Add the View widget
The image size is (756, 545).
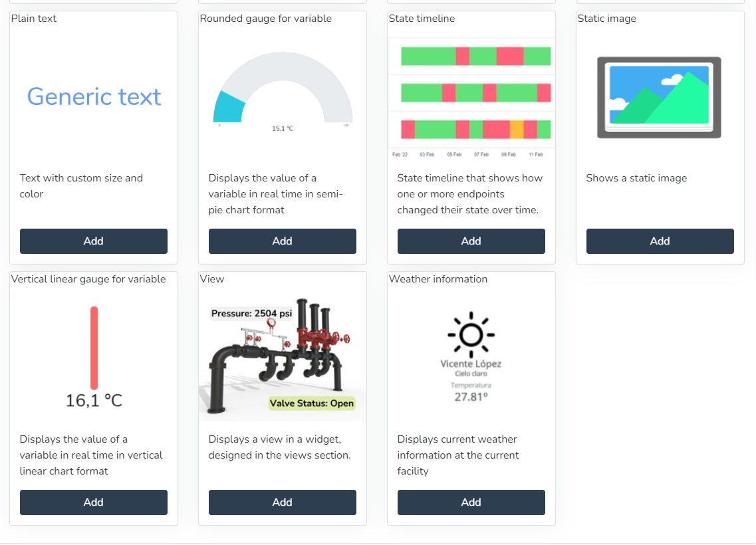[x=282, y=502]
